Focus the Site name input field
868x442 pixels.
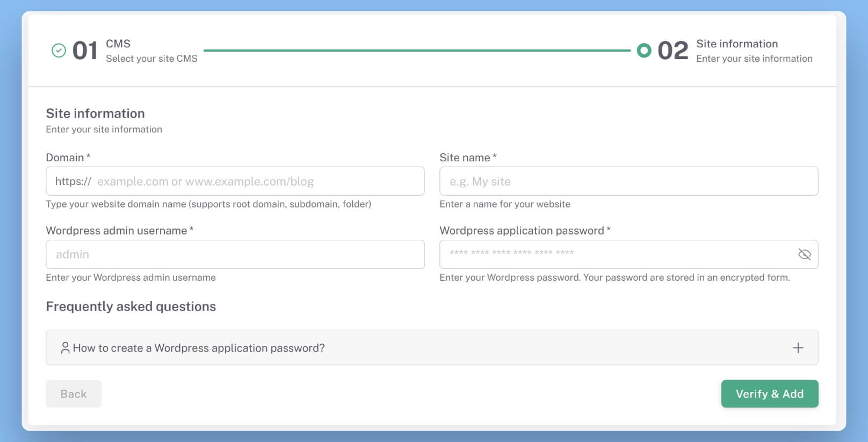coord(629,181)
